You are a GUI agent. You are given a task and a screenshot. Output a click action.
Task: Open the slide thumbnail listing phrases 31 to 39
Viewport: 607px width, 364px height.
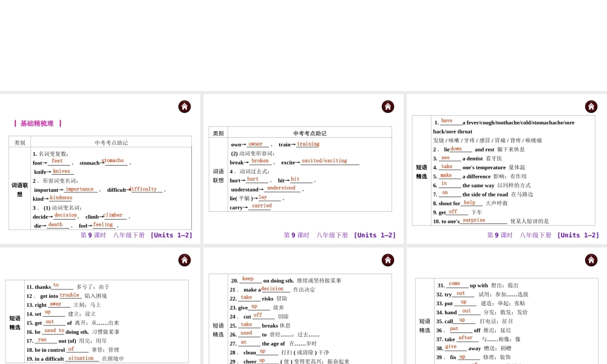[507, 306]
